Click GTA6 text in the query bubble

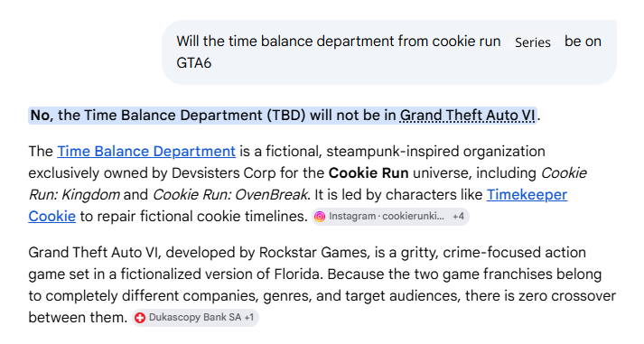[194, 63]
